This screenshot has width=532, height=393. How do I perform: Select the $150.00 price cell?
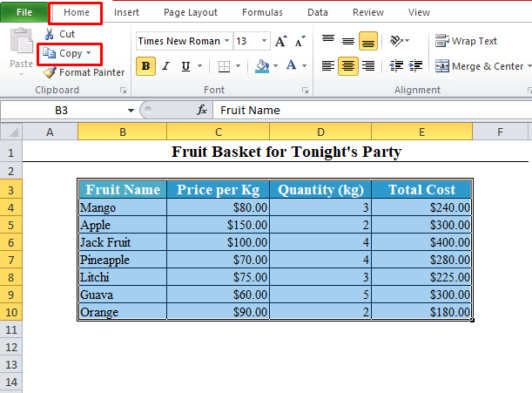coord(219,225)
